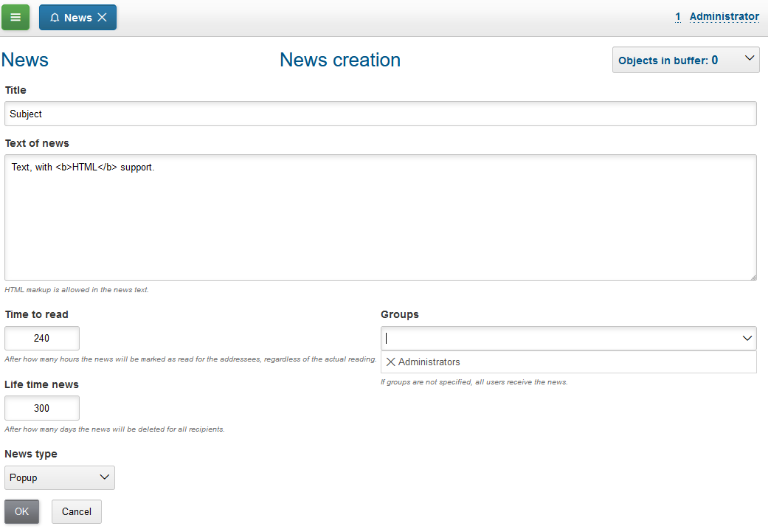Select the Time to read value 240

coord(41,338)
